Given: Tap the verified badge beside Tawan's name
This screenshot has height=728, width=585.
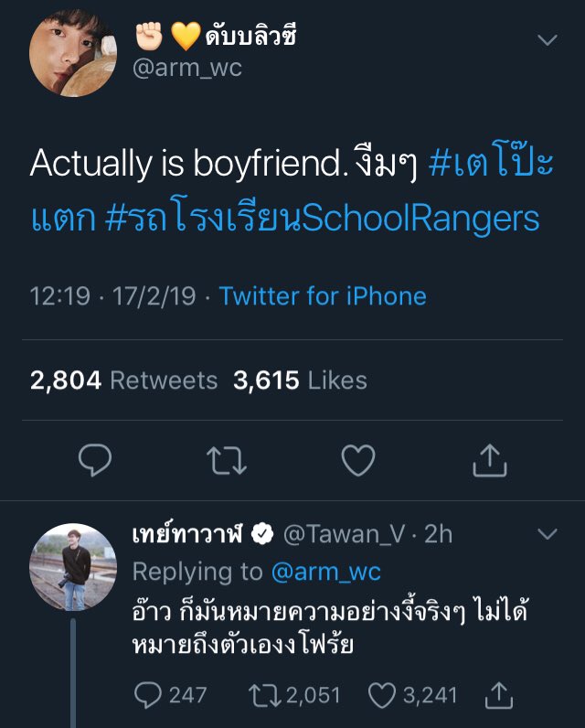Looking at the screenshot, I should [264, 534].
